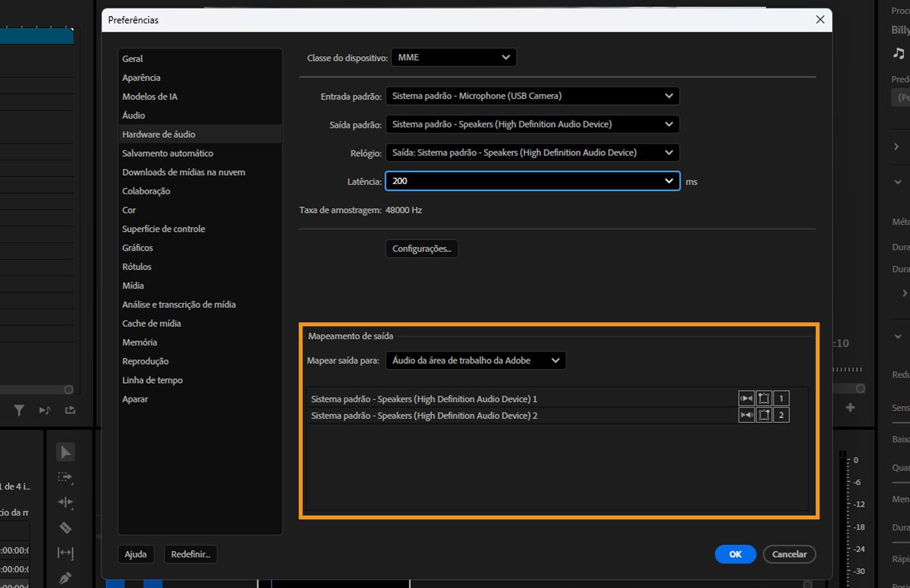The image size is (910, 588).
Task: Open the Entrada padrão microphone dropdown
Action: [x=532, y=96]
